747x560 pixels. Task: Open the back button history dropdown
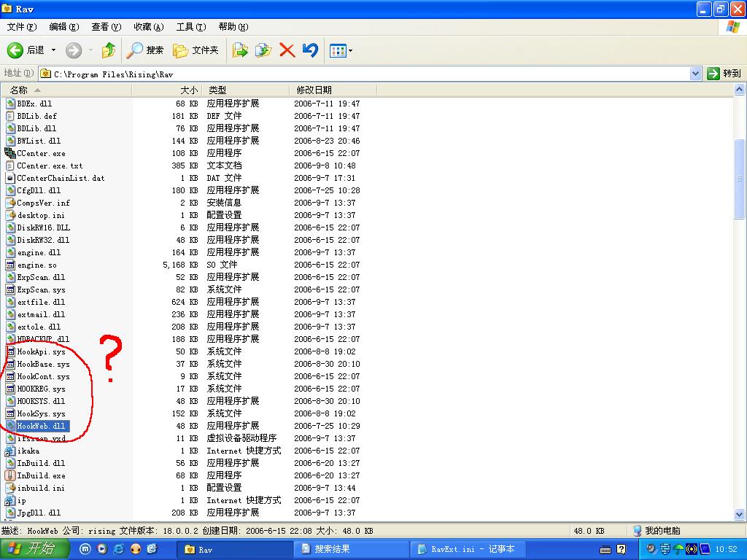[x=53, y=50]
